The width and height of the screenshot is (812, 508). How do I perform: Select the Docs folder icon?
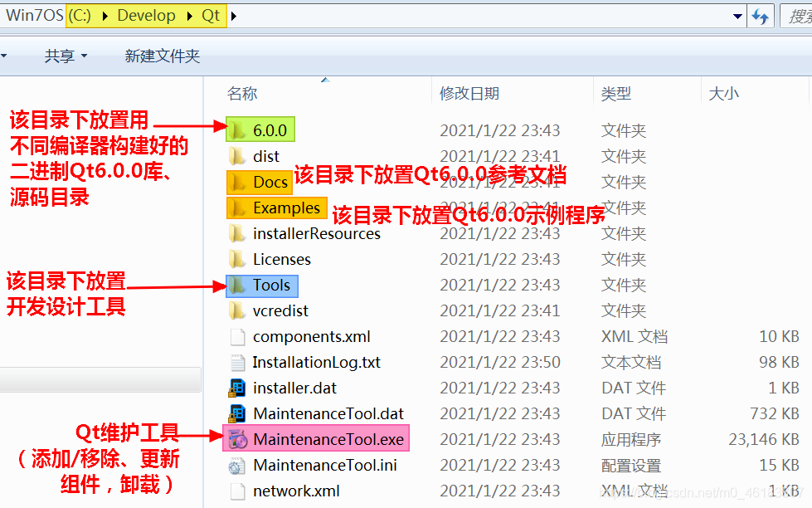point(237,182)
